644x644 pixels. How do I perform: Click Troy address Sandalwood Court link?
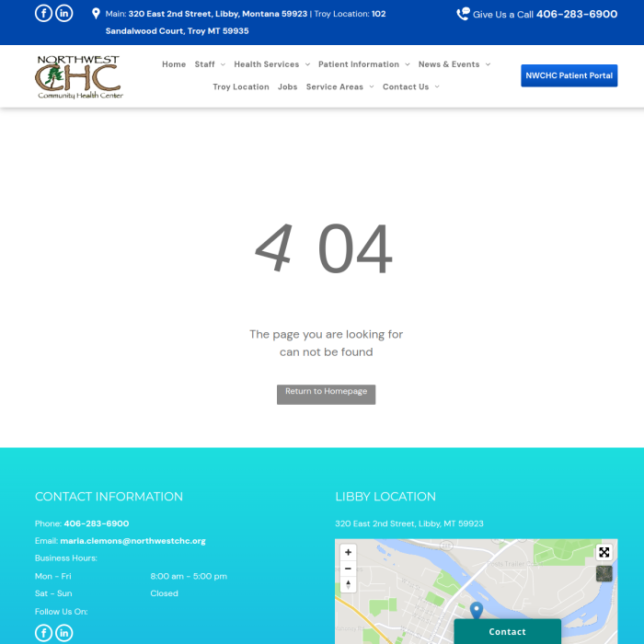pos(177,30)
